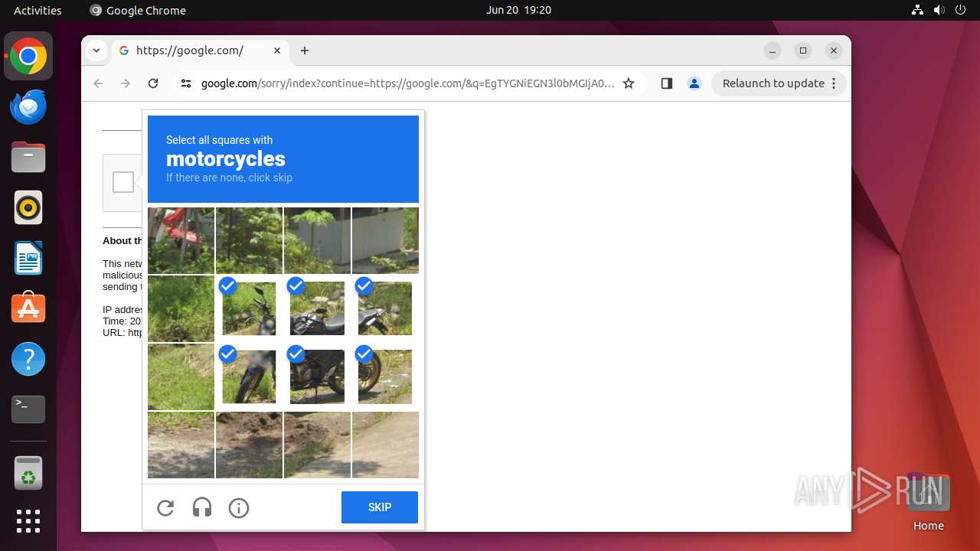Launch Google Chrome from dock
This screenshot has height=551, width=980.
(x=28, y=56)
